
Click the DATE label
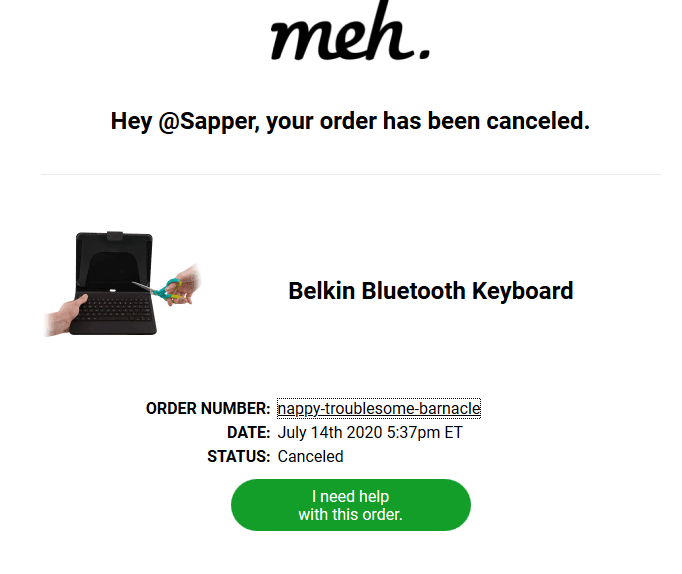tap(249, 432)
